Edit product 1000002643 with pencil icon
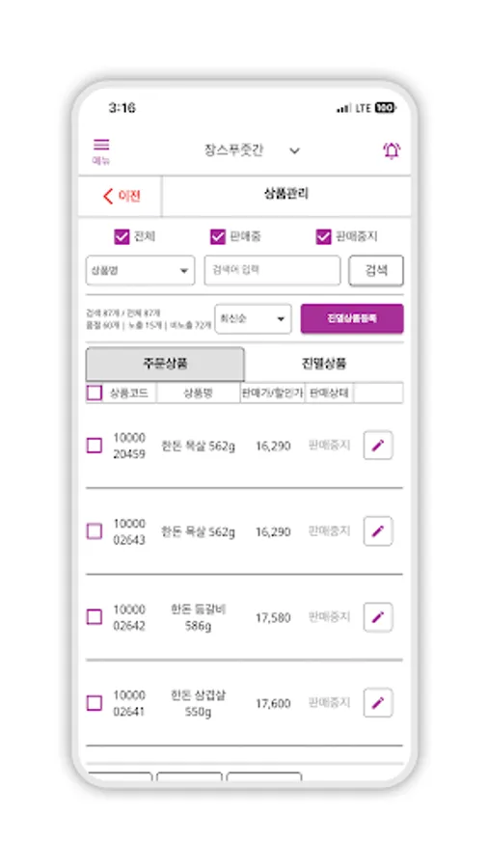 coord(378,530)
